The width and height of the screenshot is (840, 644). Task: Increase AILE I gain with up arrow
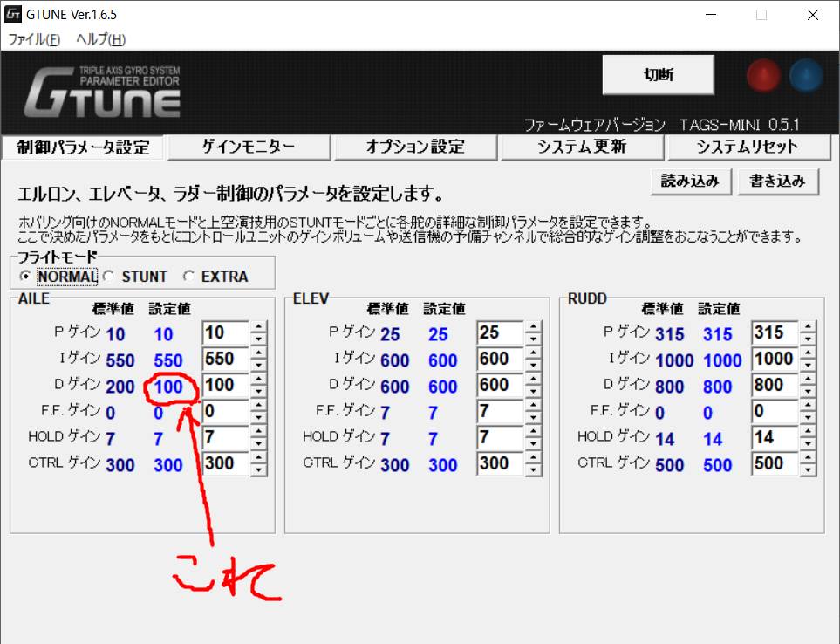coord(258,353)
